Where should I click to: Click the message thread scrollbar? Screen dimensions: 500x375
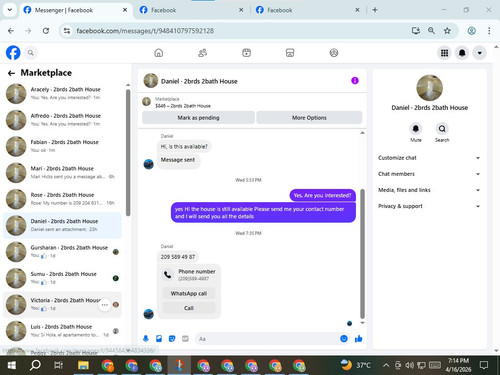362,254
